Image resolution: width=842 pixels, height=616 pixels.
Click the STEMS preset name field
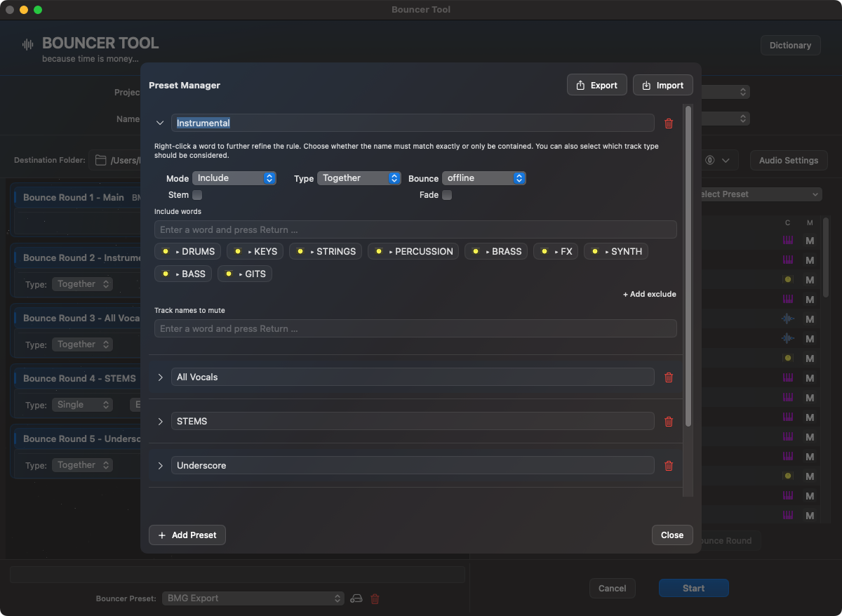(x=413, y=422)
